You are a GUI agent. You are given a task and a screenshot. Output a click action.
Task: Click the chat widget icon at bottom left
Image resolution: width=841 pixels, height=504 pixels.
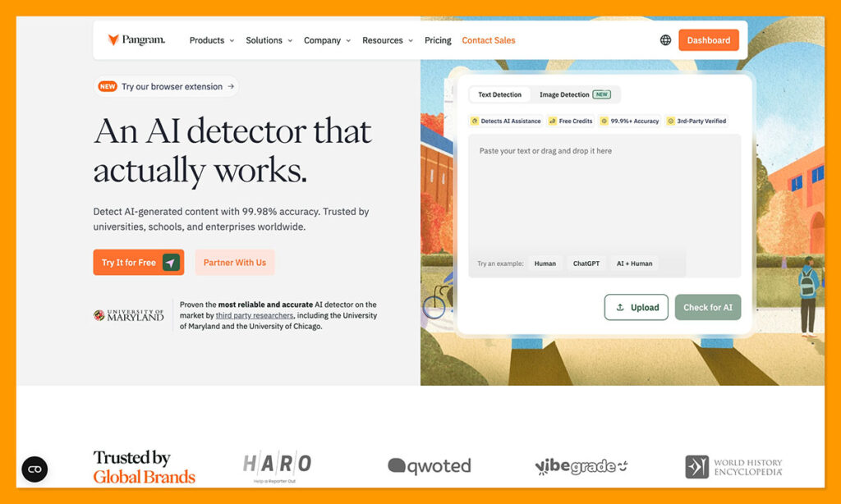[34, 470]
